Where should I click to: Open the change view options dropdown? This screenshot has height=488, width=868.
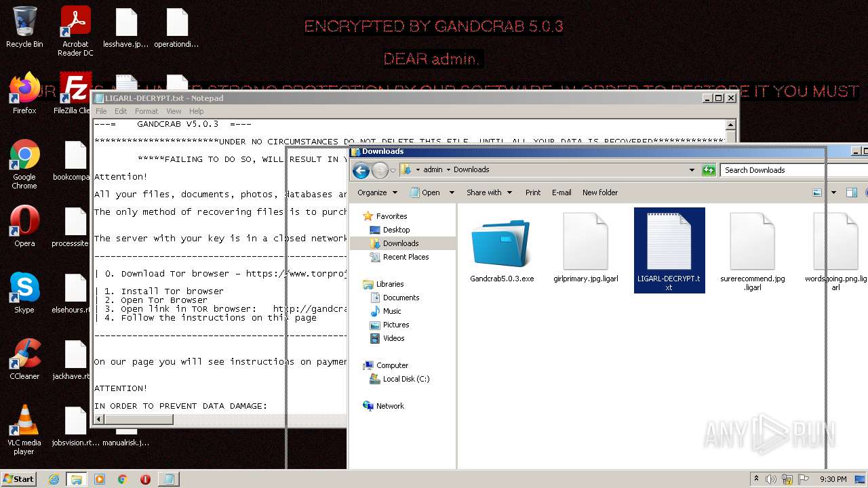833,192
